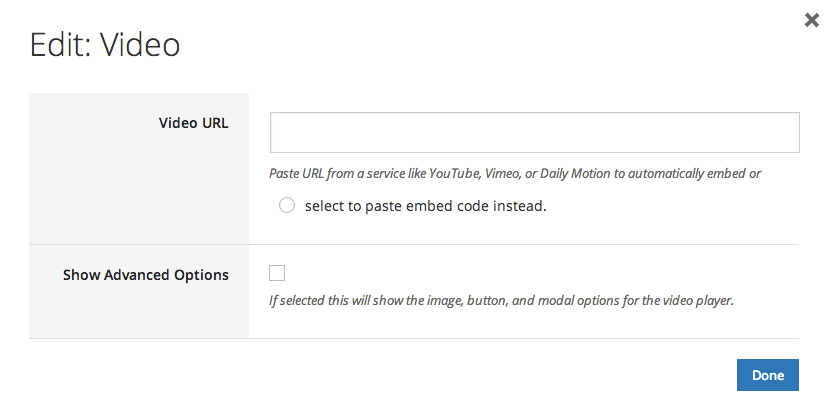Enable the Show Advanced Options checkbox
Image resolution: width=830 pixels, height=403 pixels.
coord(278,273)
